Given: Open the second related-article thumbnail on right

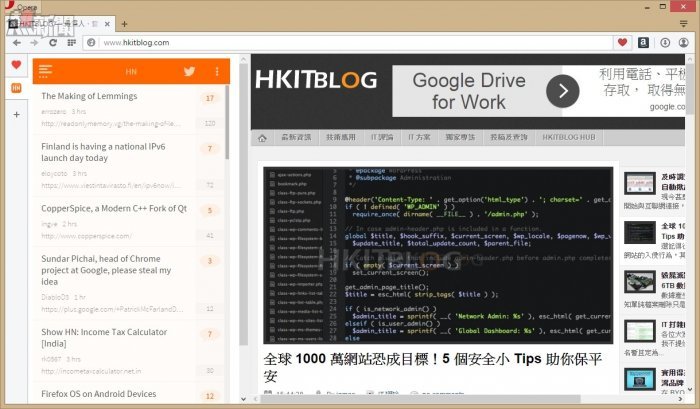Looking at the screenshot, I should [640, 233].
